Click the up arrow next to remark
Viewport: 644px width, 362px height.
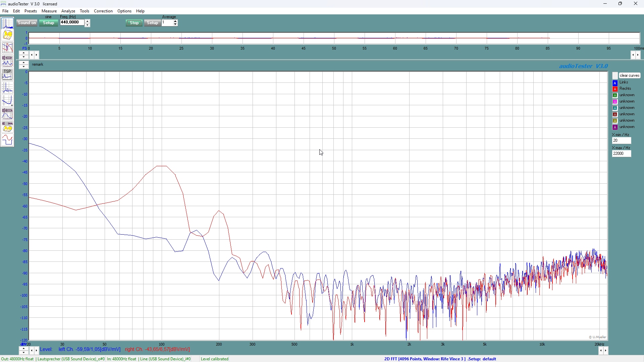pos(24,63)
